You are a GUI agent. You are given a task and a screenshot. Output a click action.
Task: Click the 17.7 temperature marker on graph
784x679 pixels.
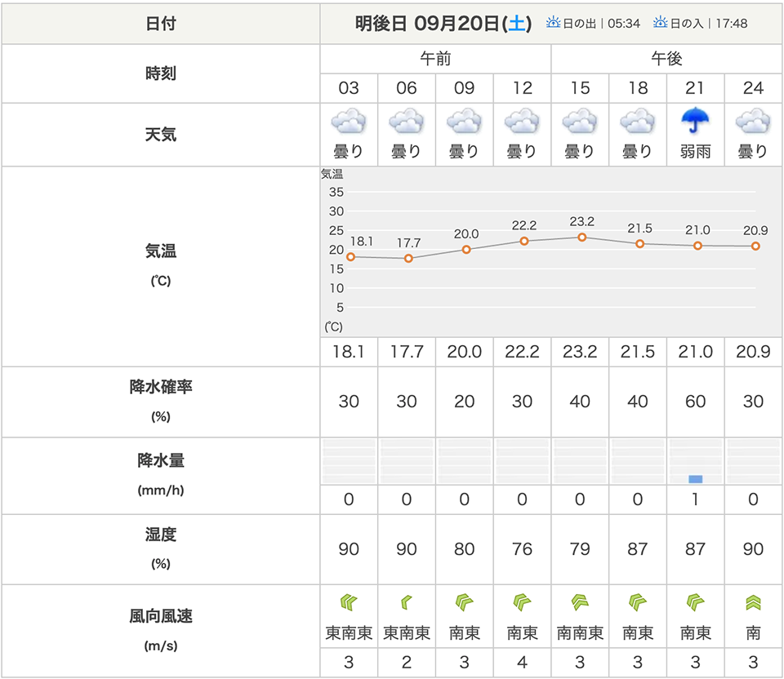click(x=408, y=259)
